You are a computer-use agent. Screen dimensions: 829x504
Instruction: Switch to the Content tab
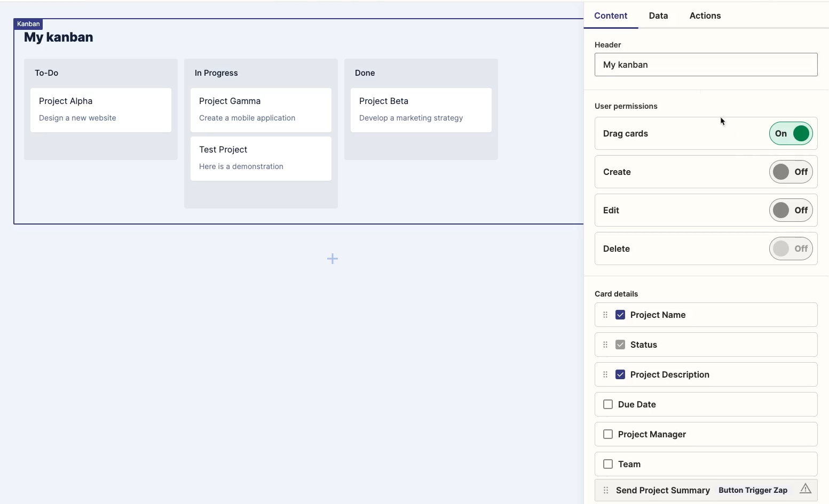point(611,15)
